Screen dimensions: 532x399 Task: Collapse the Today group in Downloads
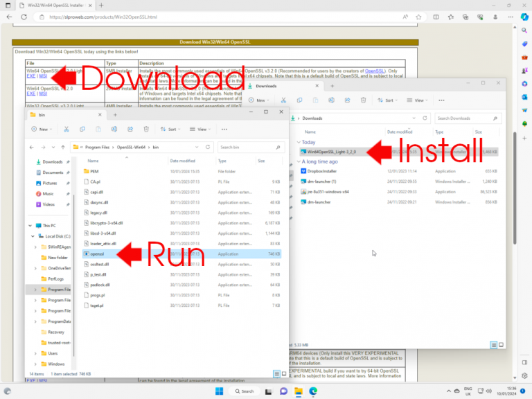pyautogui.click(x=299, y=142)
